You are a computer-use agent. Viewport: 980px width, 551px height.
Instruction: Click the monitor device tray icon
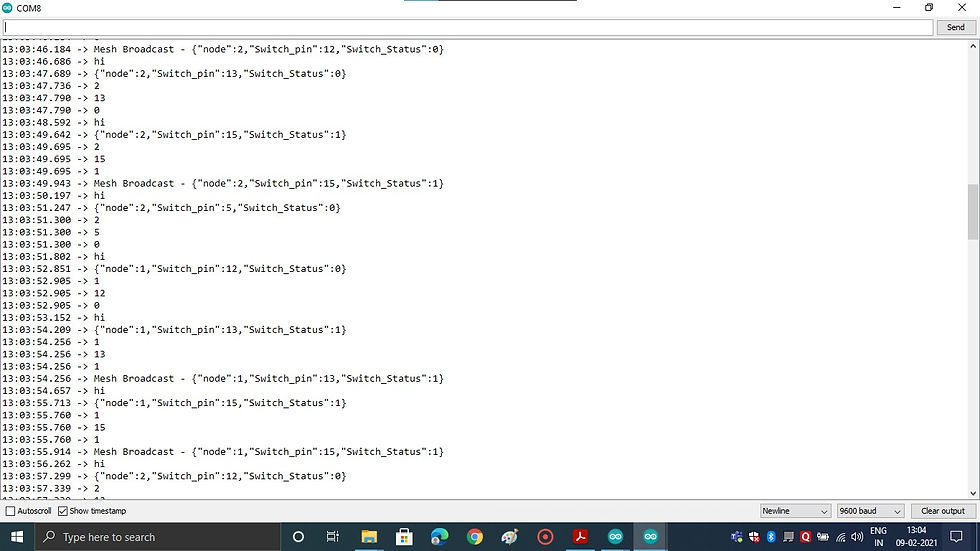click(x=789, y=537)
